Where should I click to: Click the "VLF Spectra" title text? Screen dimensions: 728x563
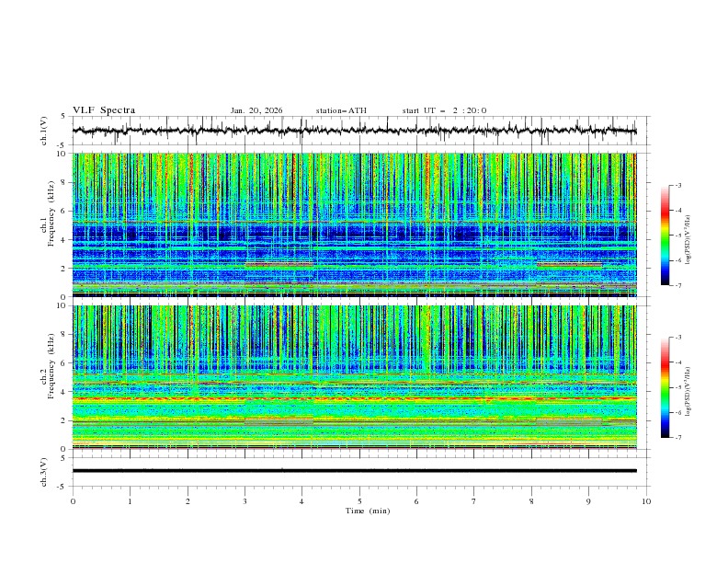point(104,110)
